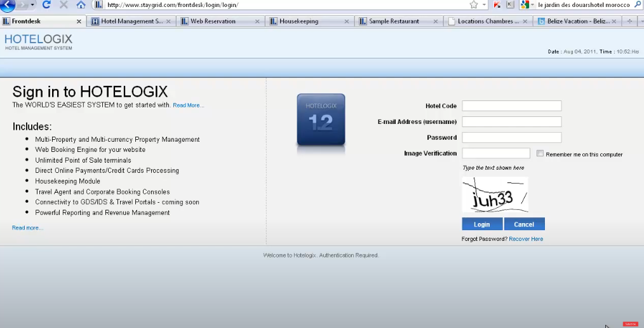Focus the Image Verification field
Viewport: 644px width, 328px height.
(x=496, y=153)
